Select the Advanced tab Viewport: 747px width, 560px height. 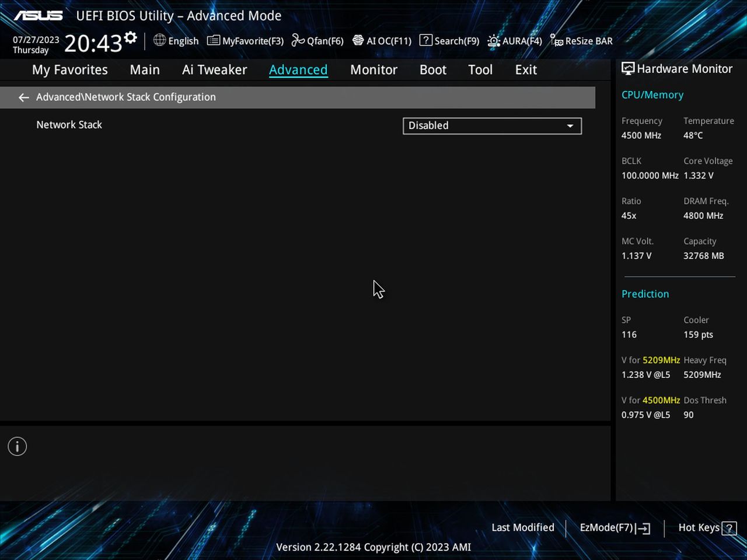click(298, 70)
